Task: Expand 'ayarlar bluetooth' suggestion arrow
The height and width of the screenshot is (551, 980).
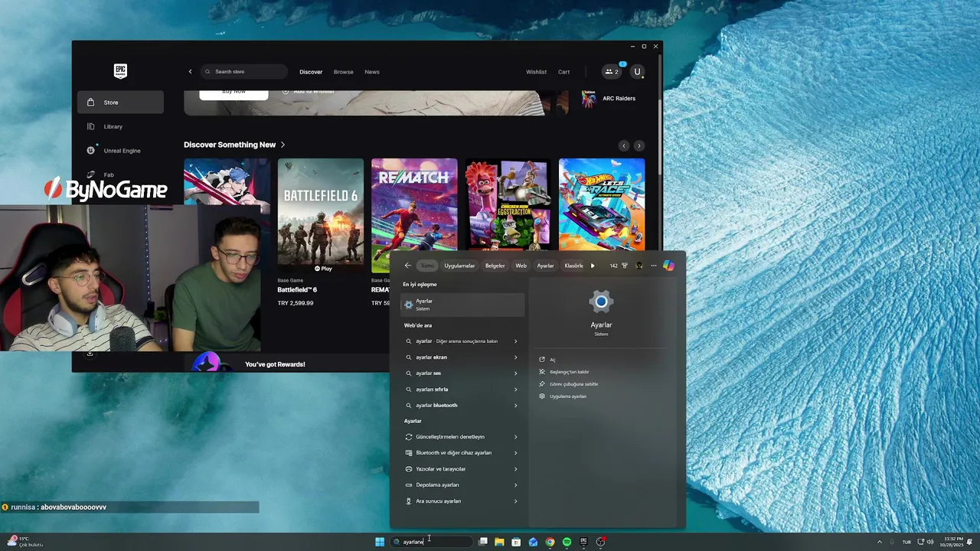Action: tap(515, 406)
